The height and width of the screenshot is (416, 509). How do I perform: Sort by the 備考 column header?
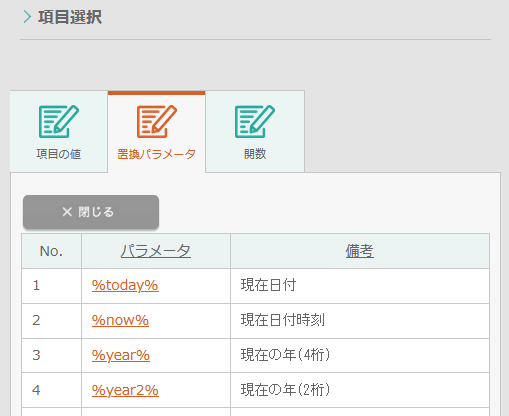[359, 251]
